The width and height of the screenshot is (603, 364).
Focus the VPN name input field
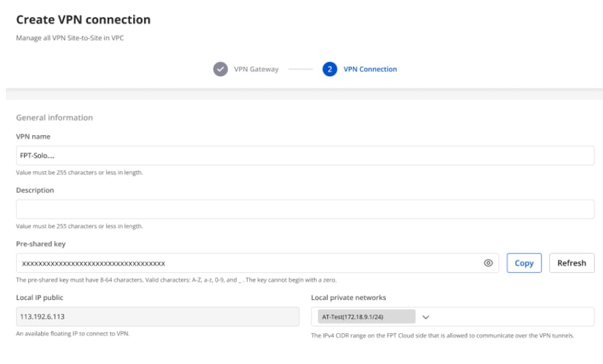coord(304,155)
